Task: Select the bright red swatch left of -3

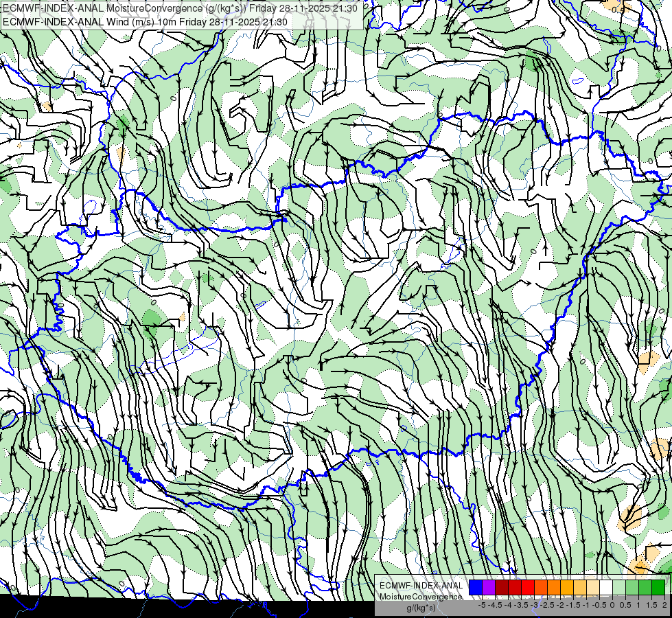Action: pos(528,587)
